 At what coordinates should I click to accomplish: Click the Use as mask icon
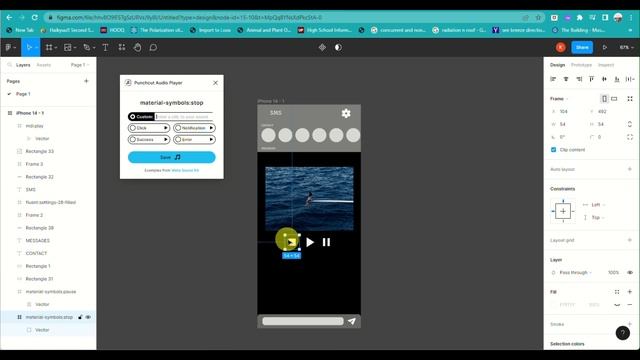338,47
